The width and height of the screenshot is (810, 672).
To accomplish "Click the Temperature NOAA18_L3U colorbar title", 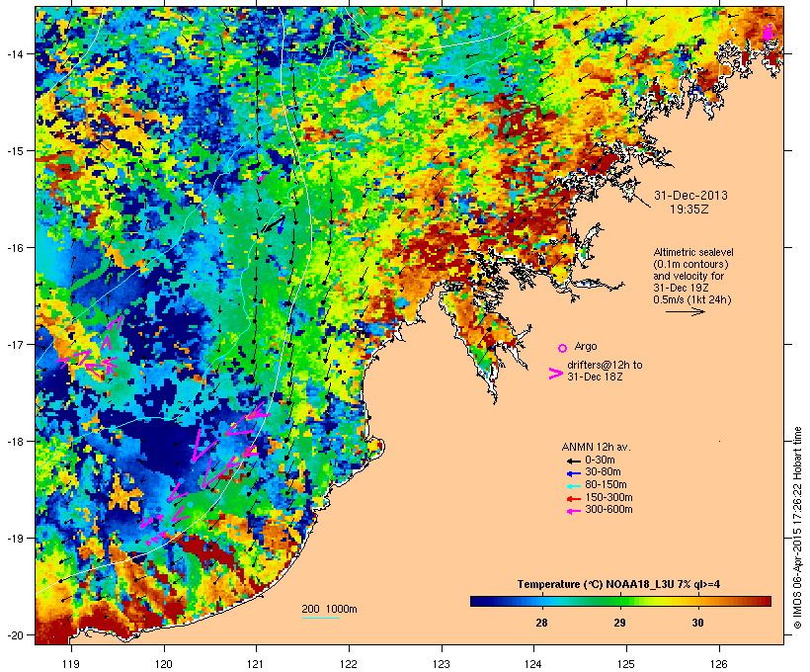I will click(x=619, y=585).
